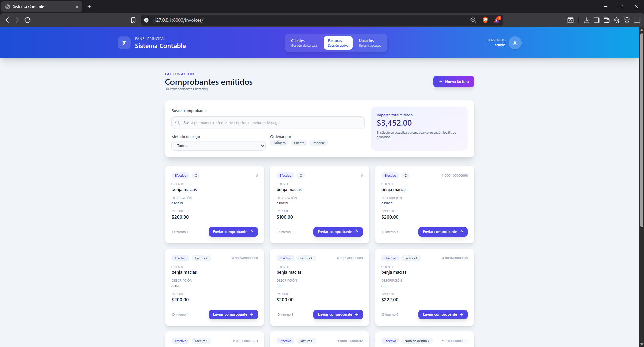Image resolution: width=644 pixels, height=347 pixels.
Task: Open the Método de pago dropdown
Action: [218, 146]
